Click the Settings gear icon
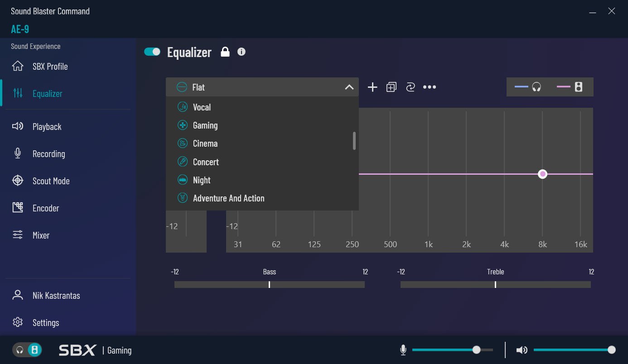 18,322
